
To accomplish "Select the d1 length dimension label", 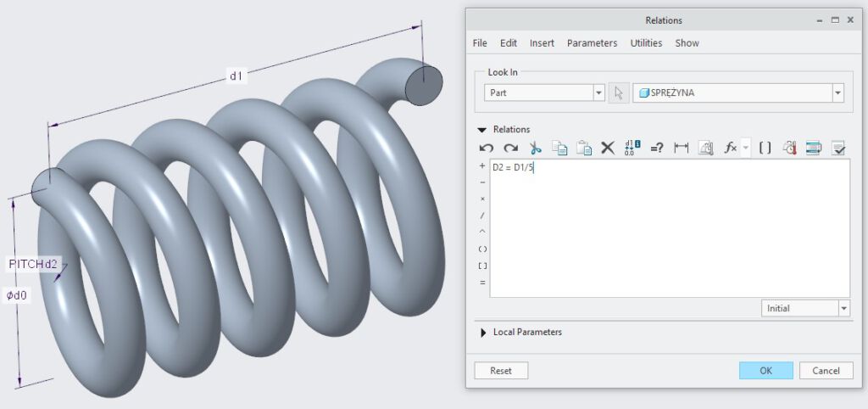I will (x=236, y=76).
